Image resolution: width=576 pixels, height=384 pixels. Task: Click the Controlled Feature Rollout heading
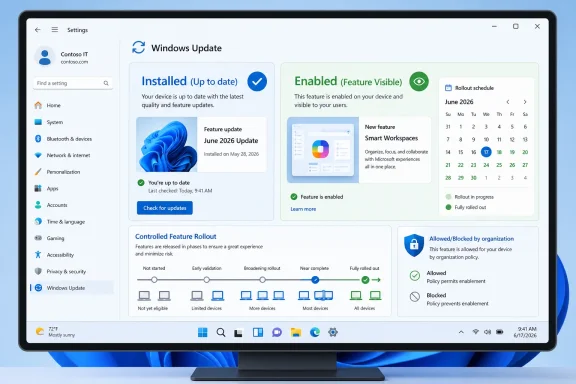[x=176, y=237]
